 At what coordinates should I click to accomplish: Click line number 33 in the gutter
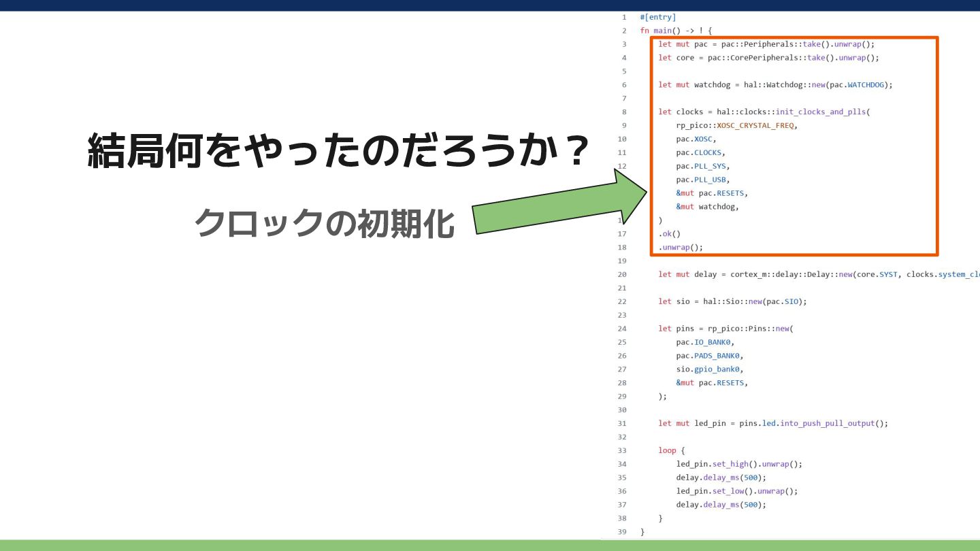(x=622, y=450)
